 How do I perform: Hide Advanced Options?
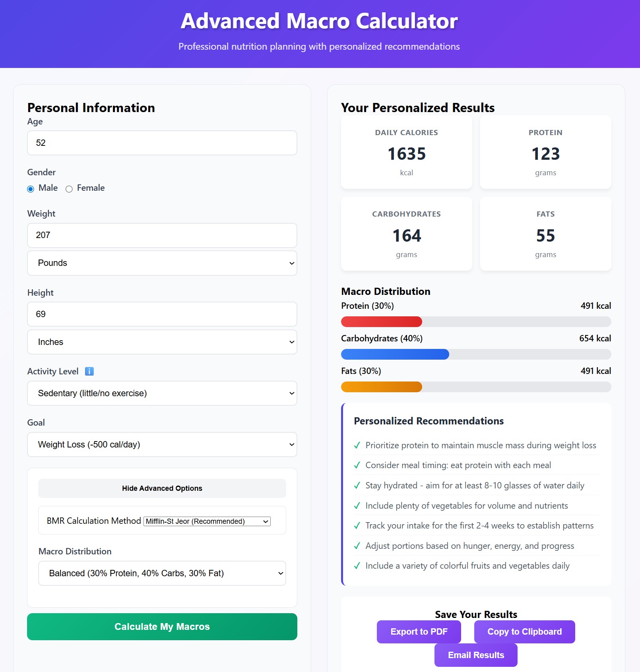(x=162, y=488)
